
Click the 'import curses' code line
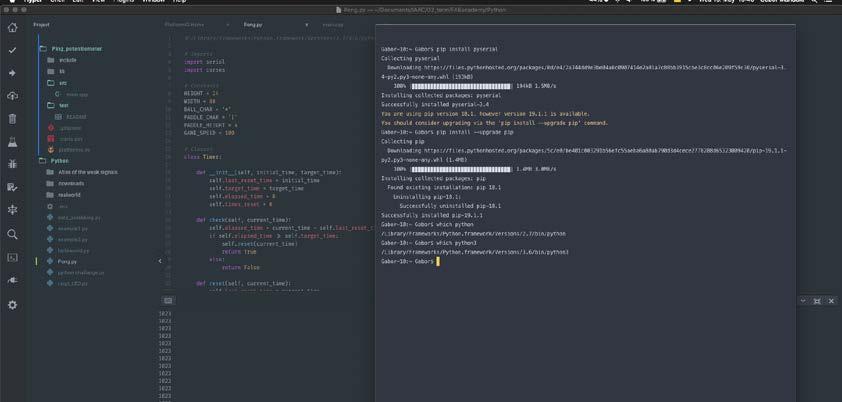pyautogui.click(x=204, y=70)
